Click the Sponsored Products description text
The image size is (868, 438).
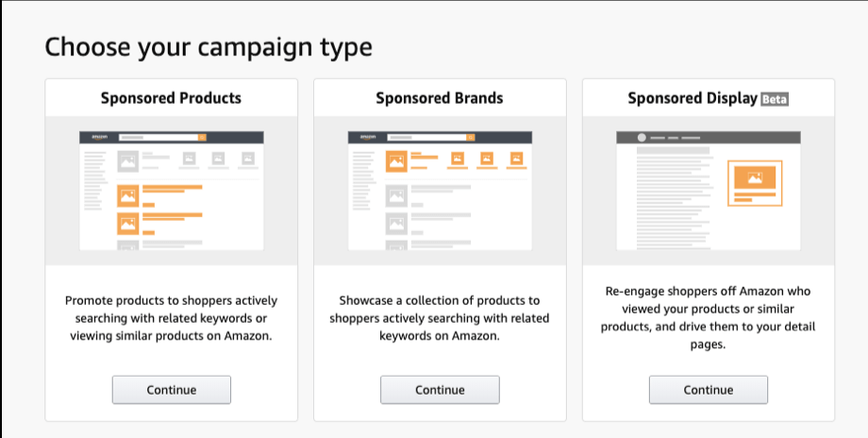171,318
